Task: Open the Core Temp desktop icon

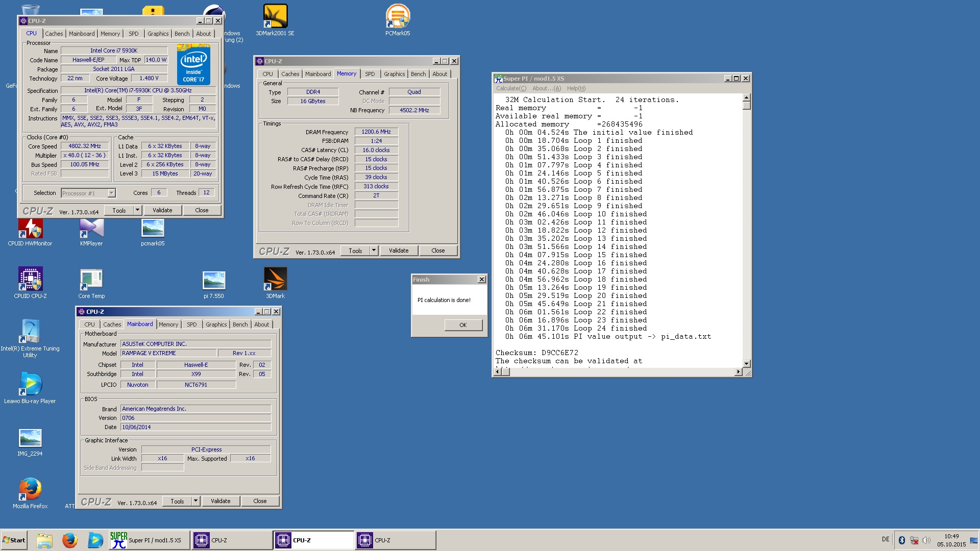Action: [x=91, y=283]
